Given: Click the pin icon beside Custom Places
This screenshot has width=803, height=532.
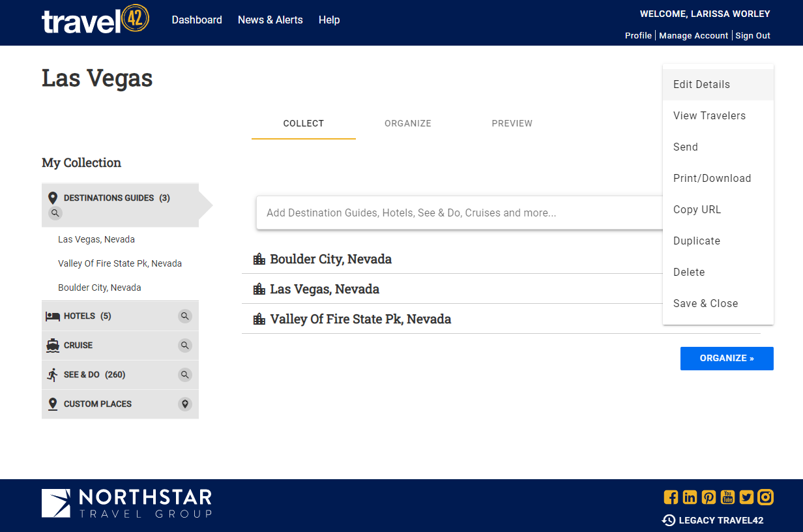Looking at the screenshot, I should coord(185,404).
